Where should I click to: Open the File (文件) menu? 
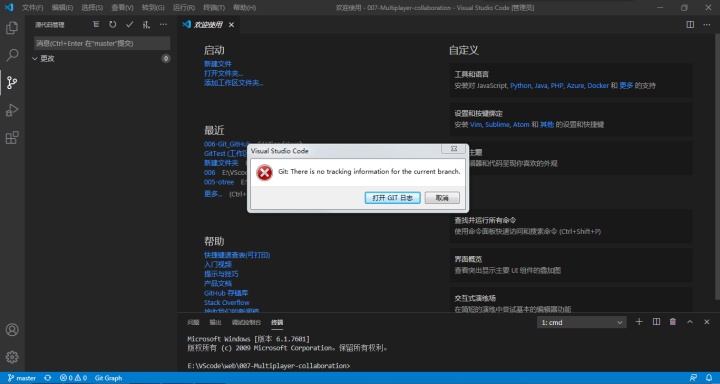33,8
